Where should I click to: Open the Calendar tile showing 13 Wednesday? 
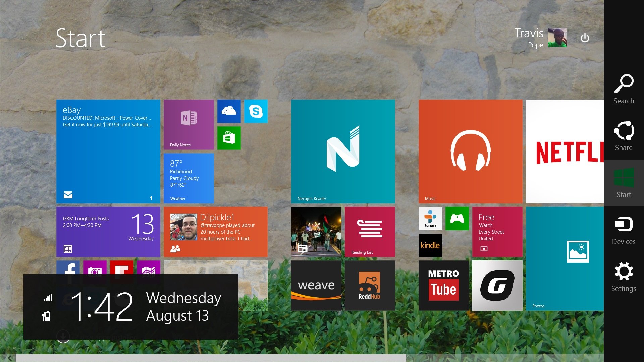click(x=108, y=232)
